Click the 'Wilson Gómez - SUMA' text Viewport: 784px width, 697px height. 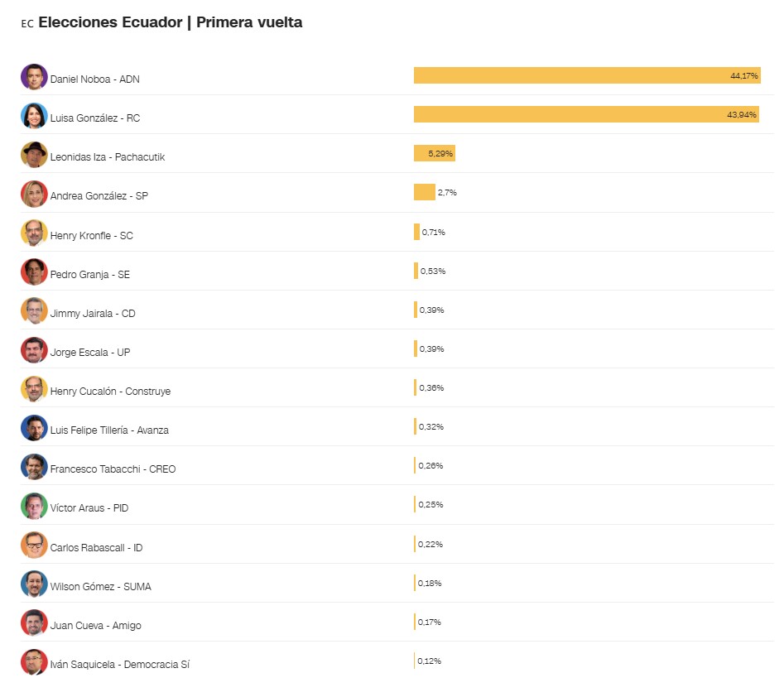point(100,586)
